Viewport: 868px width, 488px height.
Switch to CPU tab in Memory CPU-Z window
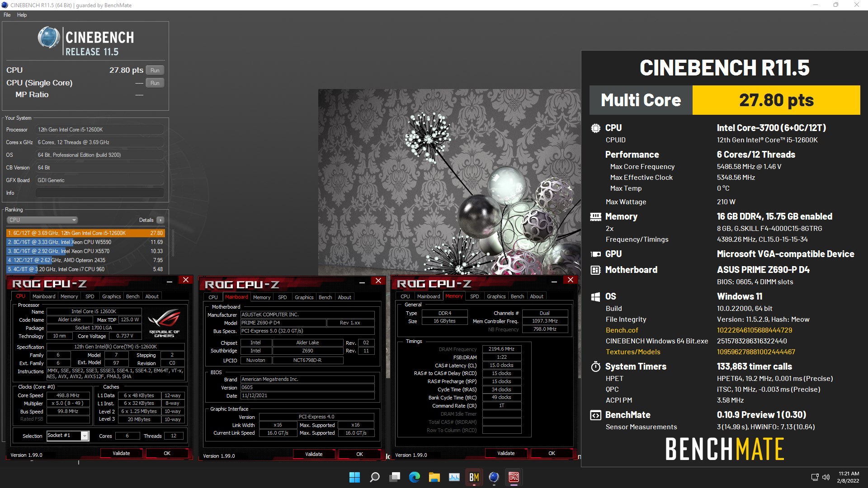(405, 296)
